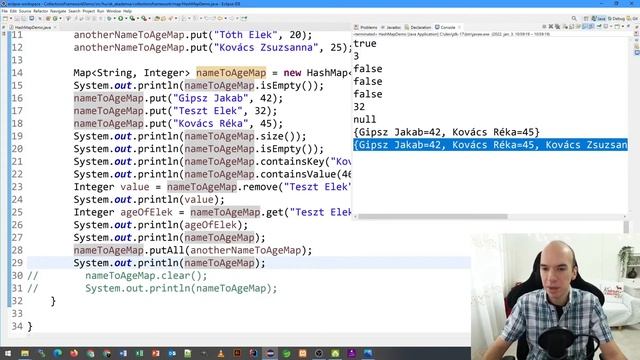
Task: Click the highlighted last console output line
Action: pyautogui.click(x=490, y=145)
